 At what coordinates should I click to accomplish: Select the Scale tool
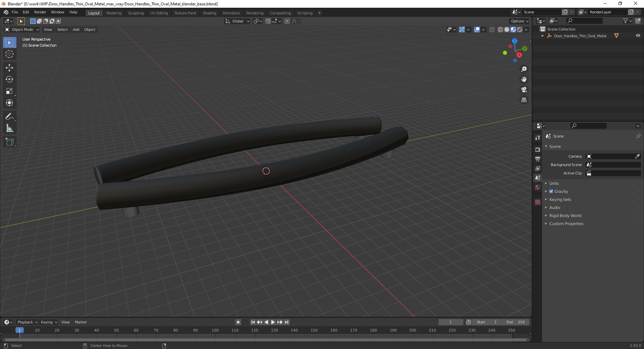[x=9, y=91]
